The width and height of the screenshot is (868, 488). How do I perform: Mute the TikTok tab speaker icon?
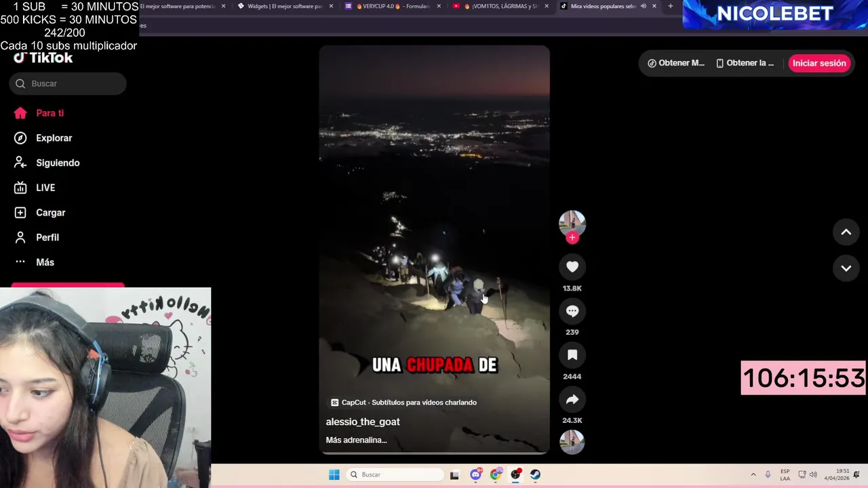point(643,6)
